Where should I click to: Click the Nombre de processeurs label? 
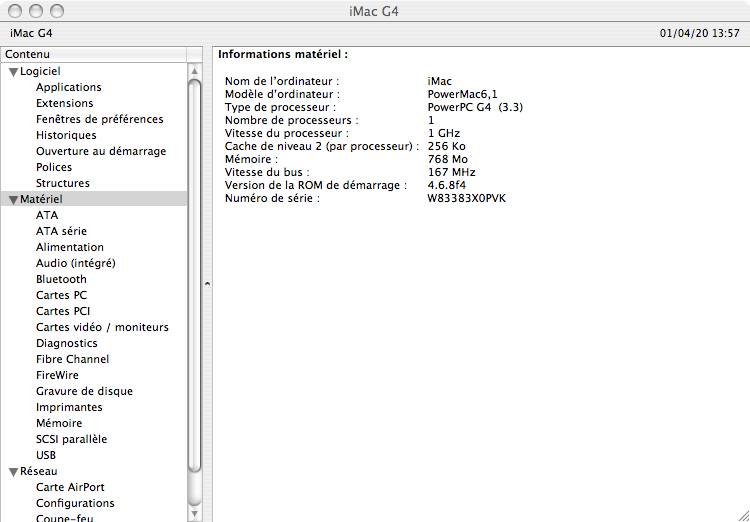[292, 120]
